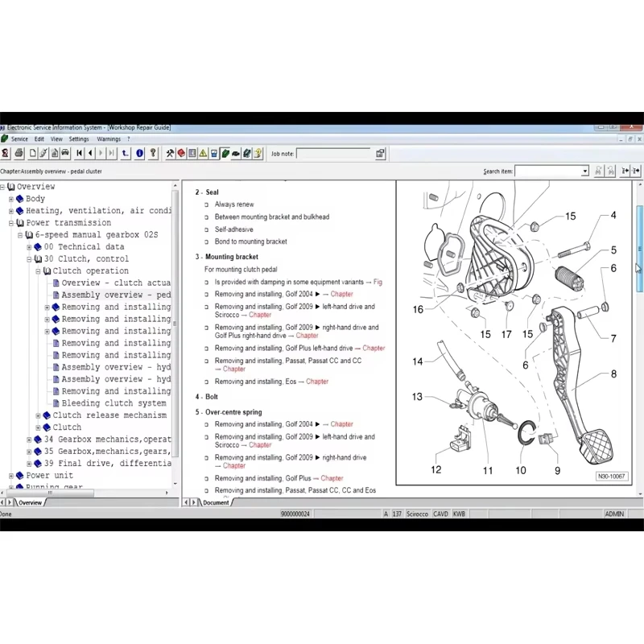Open the Service menu
Image resolution: width=644 pixels, height=644 pixels.
19,138
